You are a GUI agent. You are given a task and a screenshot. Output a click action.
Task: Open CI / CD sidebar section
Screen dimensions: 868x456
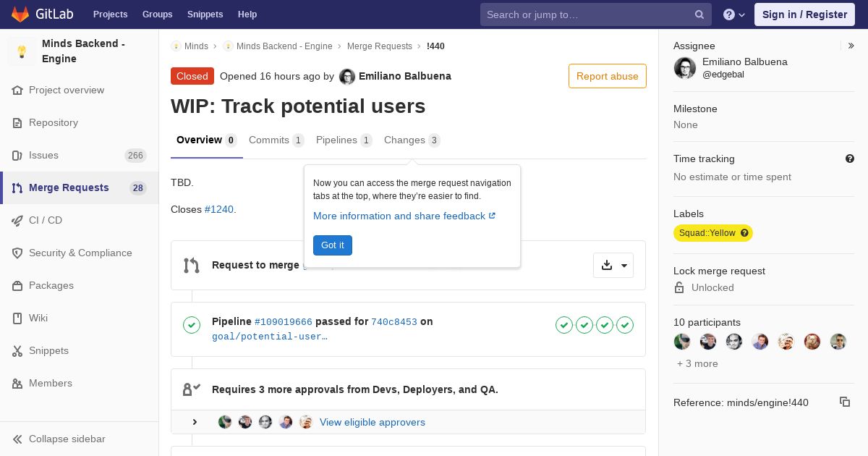pos(80,220)
